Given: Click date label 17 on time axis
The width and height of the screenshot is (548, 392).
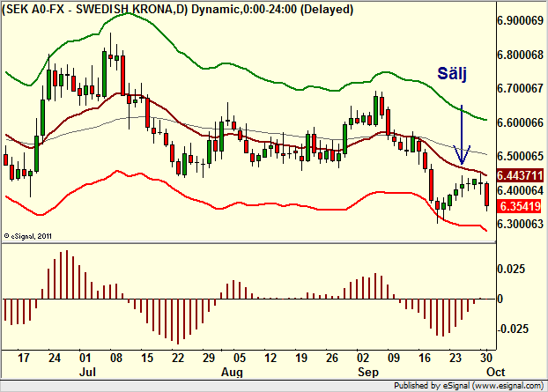Looking at the screenshot, I should pos(23,359).
